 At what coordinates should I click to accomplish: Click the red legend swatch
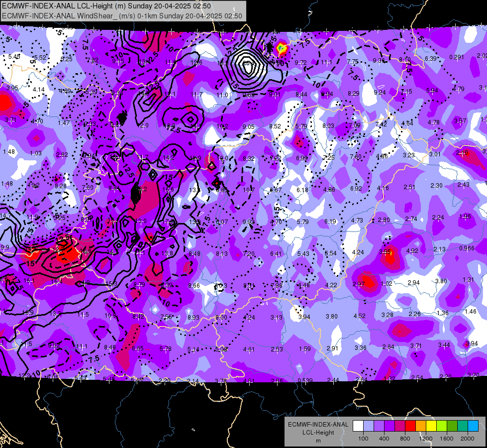click(410, 426)
